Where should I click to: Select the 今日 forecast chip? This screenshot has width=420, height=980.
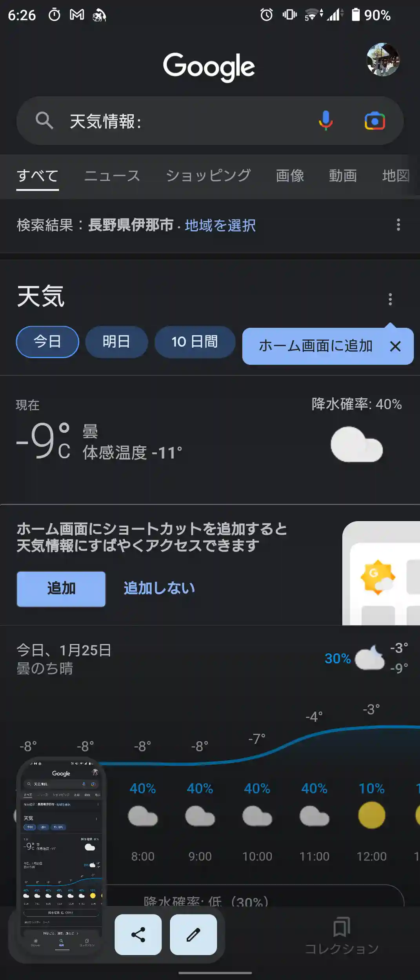(x=47, y=342)
